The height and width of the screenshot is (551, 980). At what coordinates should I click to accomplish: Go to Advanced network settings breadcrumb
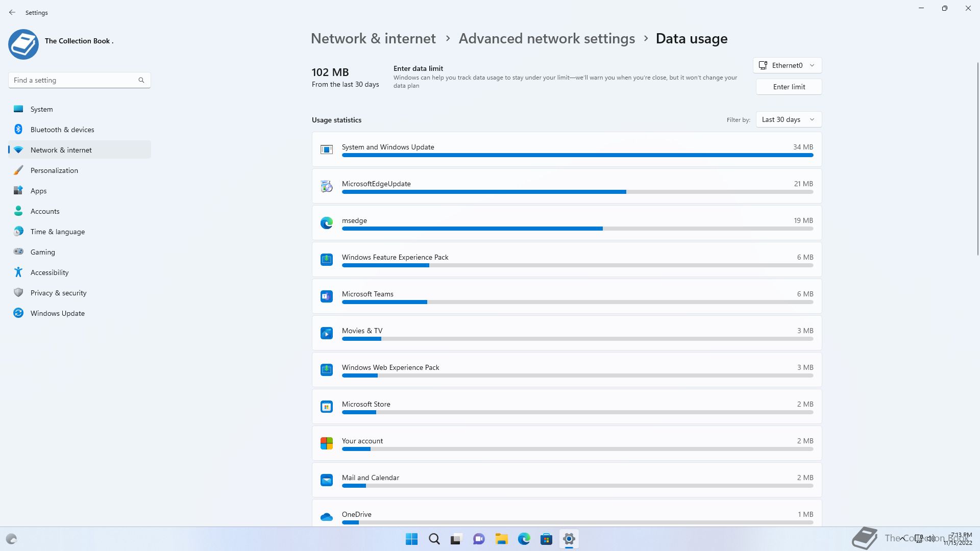coord(547,39)
